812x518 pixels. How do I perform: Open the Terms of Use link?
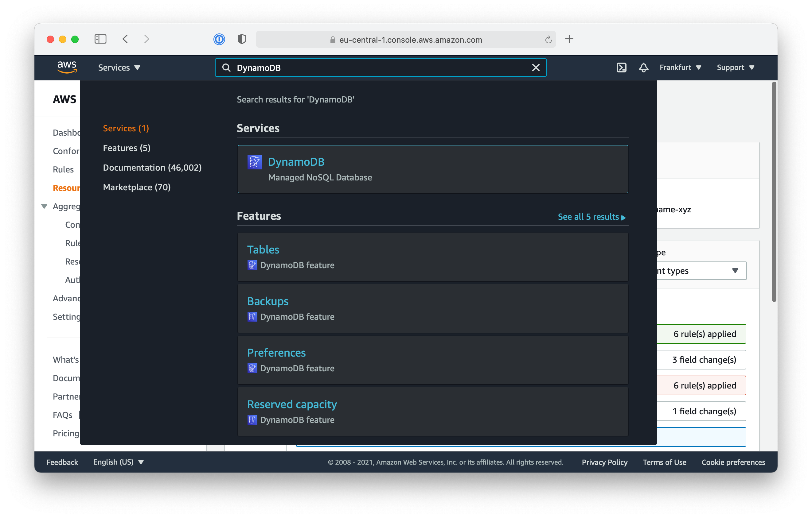point(664,462)
